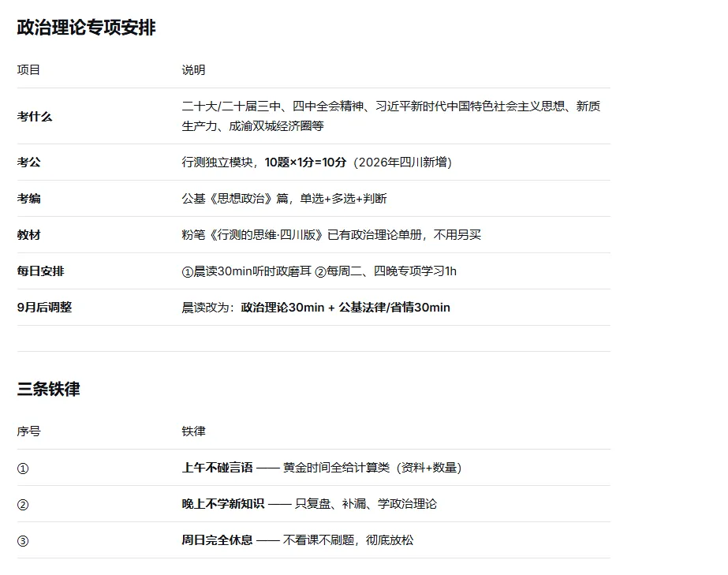This screenshot has width=728, height=575.
Task: Click the heading 政治理论专项安排
Action: pos(86,28)
